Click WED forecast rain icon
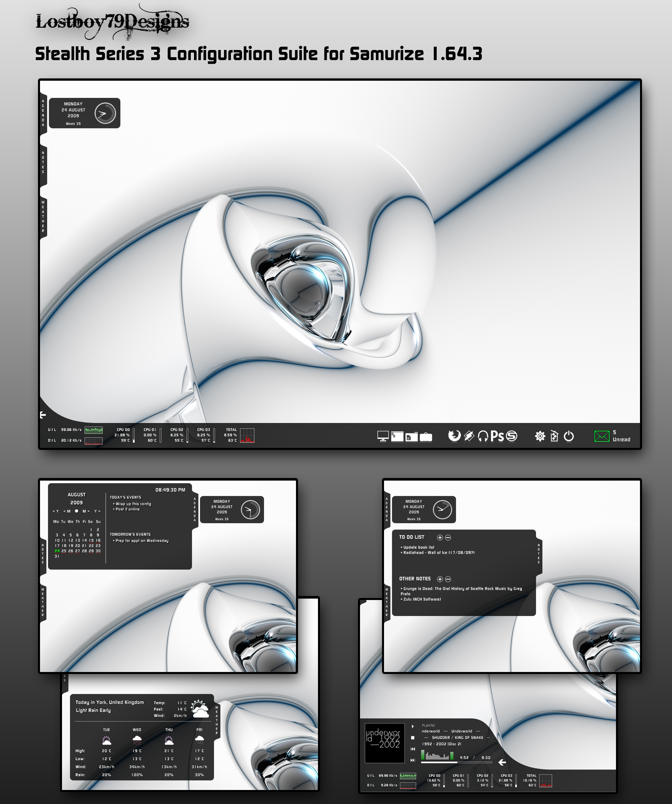The height and width of the screenshot is (804, 672). point(137,740)
